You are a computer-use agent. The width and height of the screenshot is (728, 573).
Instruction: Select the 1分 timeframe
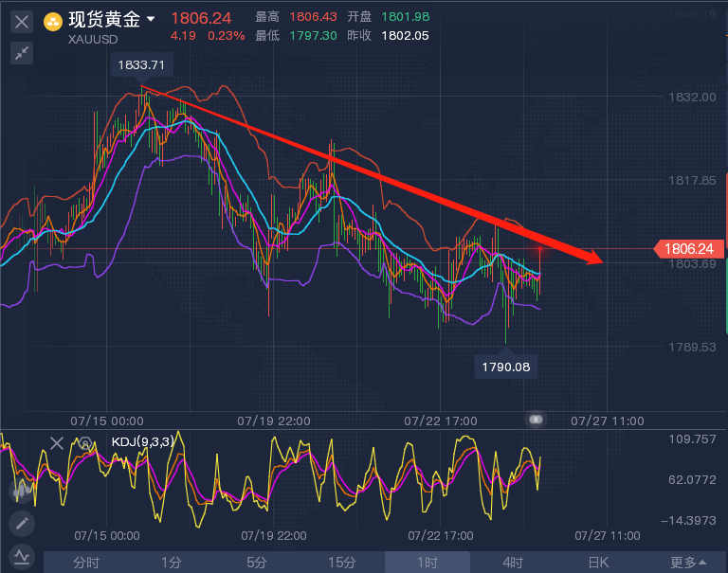[172, 563]
